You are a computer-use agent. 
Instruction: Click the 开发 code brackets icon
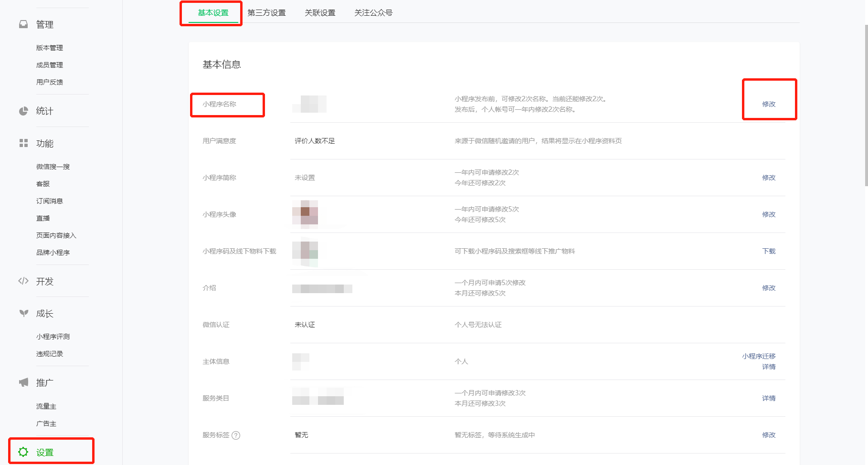(23, 281)
